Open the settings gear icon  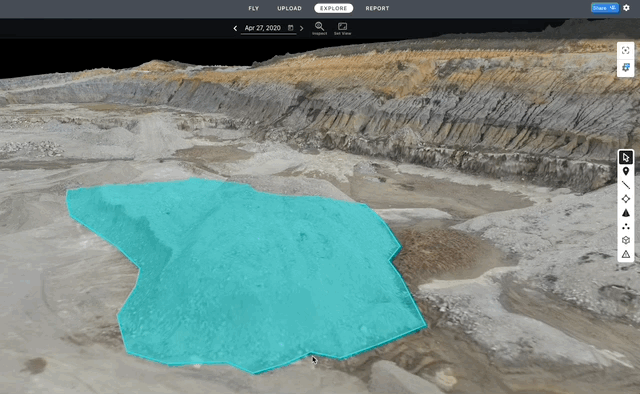[627, 8]
